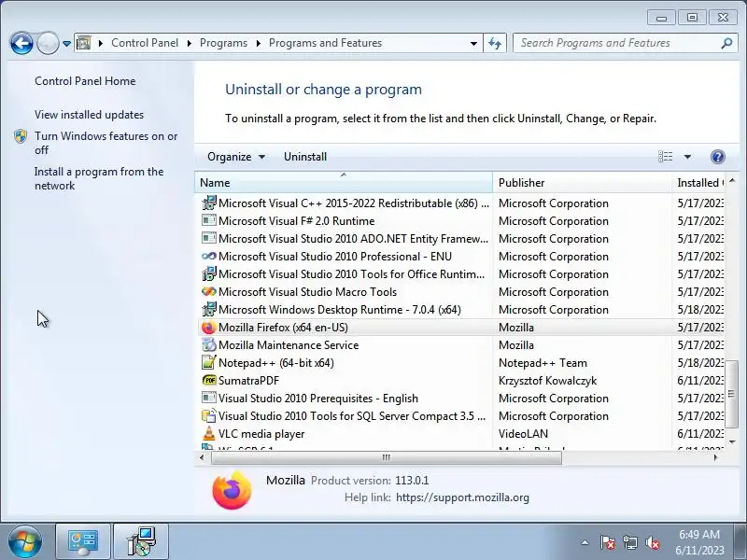Click the horizontal scrollbar left arrow
The image size is (747, 560).
click(x=202, y=457)
